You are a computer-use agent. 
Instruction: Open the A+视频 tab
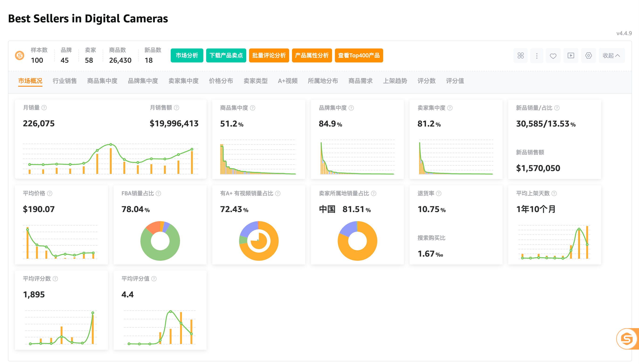(288, 81)
